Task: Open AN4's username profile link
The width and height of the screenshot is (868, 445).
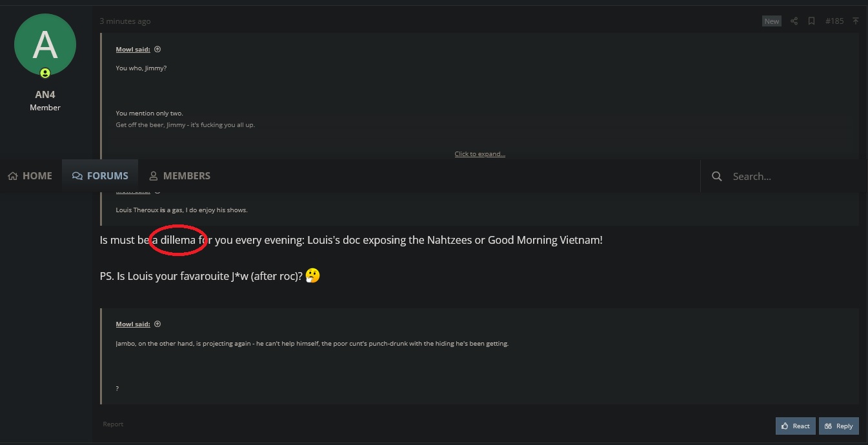Action: 45,95
